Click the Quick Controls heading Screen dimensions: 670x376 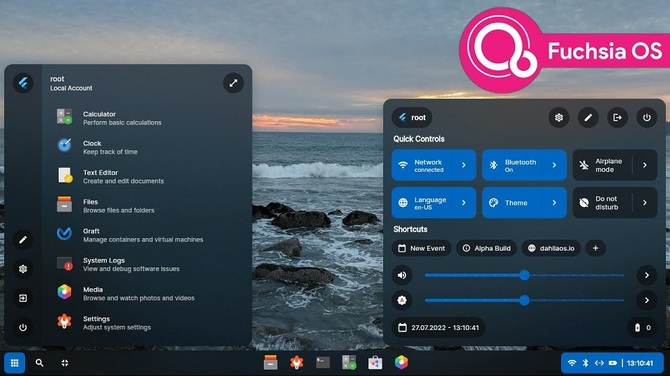[419, 139]
